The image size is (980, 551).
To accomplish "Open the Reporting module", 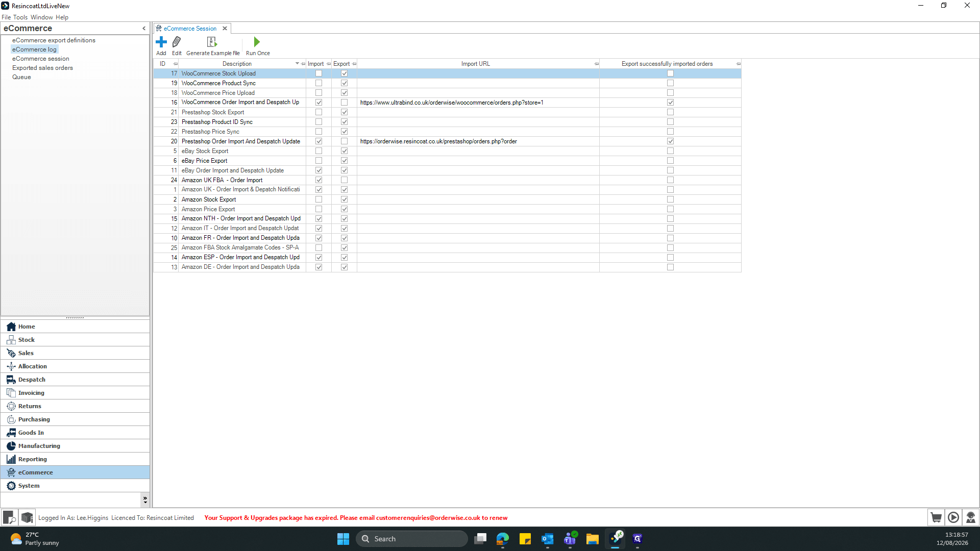I will point(75,459).
